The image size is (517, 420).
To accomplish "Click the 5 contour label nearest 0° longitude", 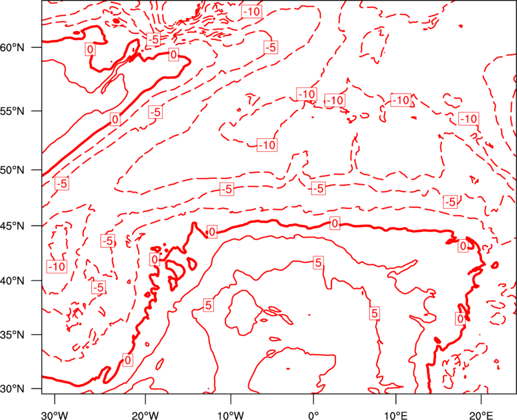I will [x=318, y=263].
